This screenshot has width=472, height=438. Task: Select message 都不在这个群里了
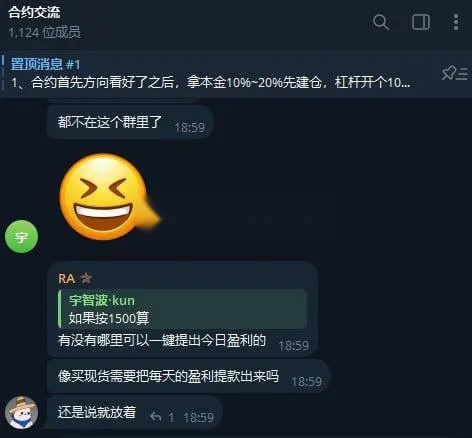(x=110, y=122)
